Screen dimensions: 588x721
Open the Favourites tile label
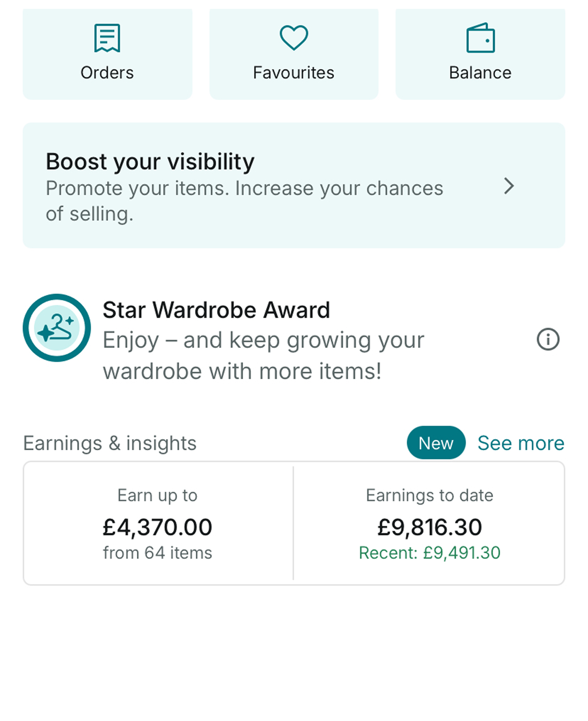[294, 73]
